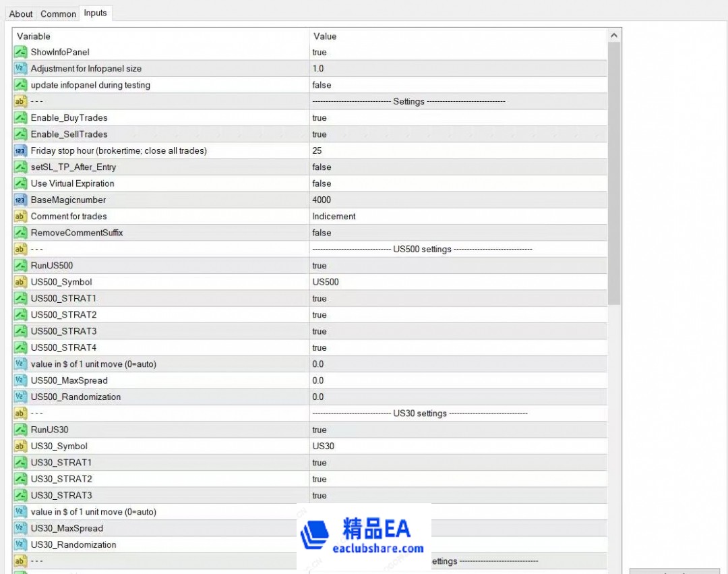Image resolution: width=728 pixels, height=574 pixels.
Task: Toggle the Enable_SellTrades true value
Action: tap(320, 134)
